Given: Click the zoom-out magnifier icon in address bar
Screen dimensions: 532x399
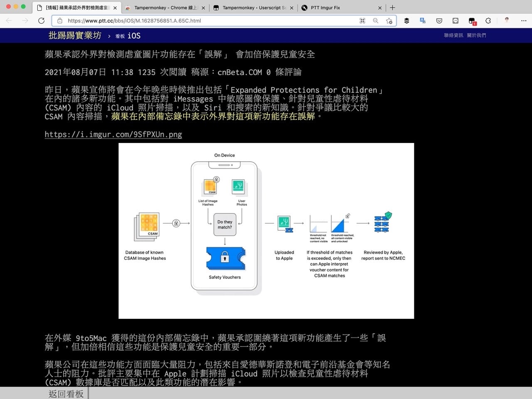Looking at the screenshot, I should point(376,20).
